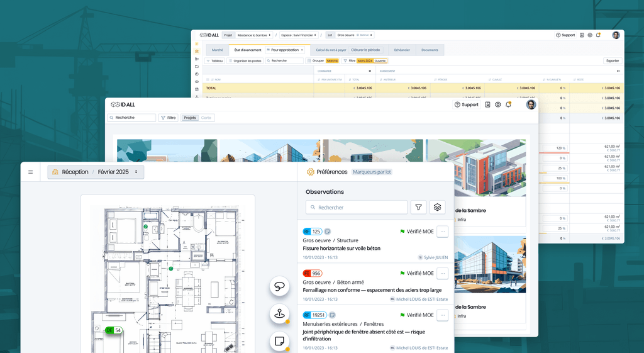Click the Exporter button
Viewport: 644px width, 353px height.
(x=613, y=61)
